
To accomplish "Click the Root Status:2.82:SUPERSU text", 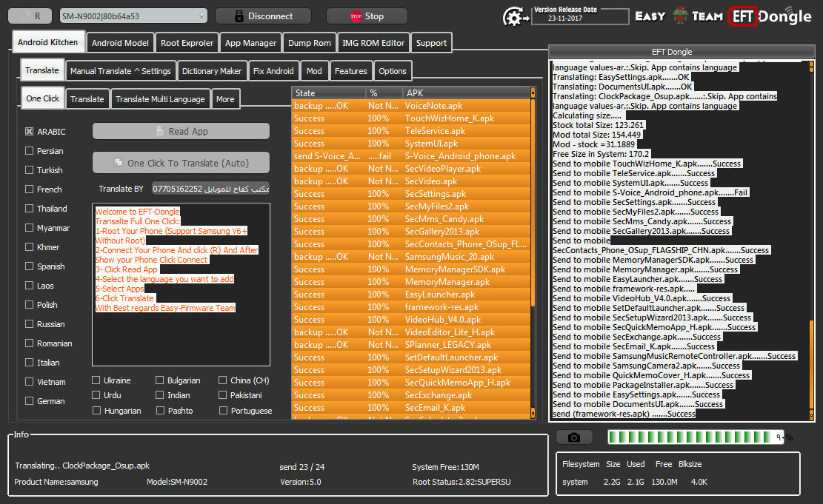I will (462, 482).
